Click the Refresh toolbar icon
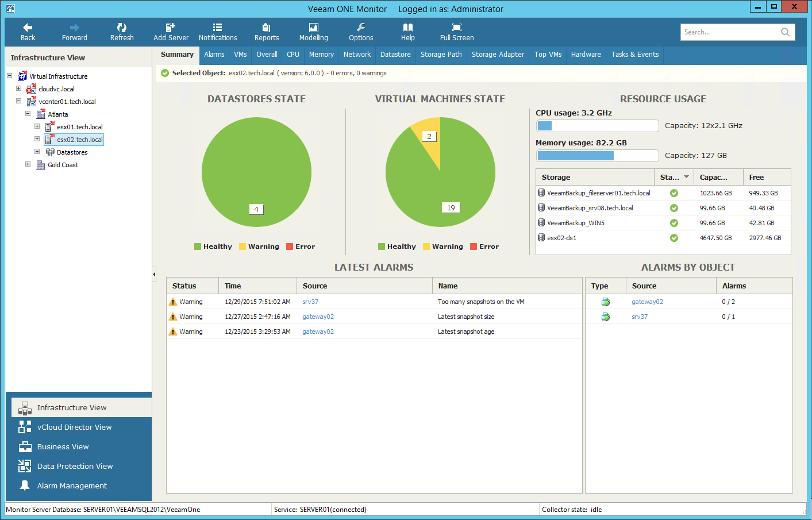The height and width of the screenshot is (520, 812). coord(122,28)
